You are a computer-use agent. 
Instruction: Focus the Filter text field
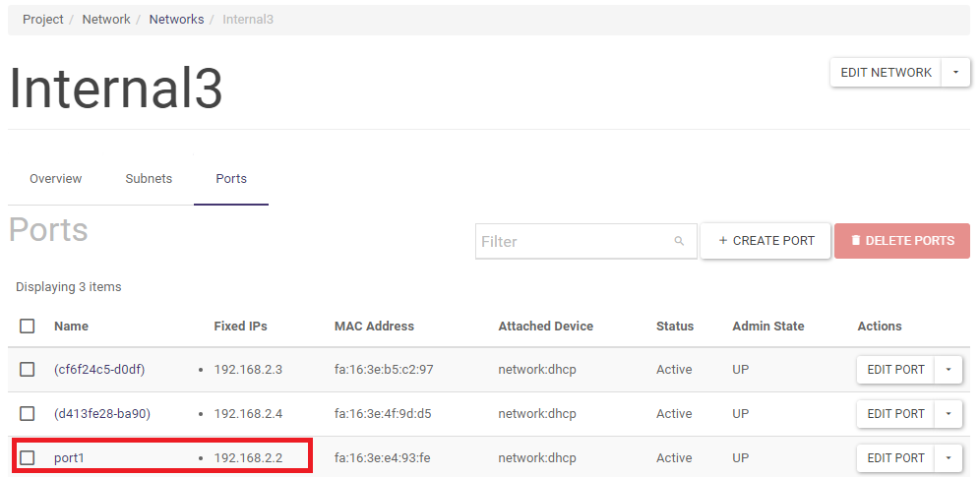(x=571, y=241)
